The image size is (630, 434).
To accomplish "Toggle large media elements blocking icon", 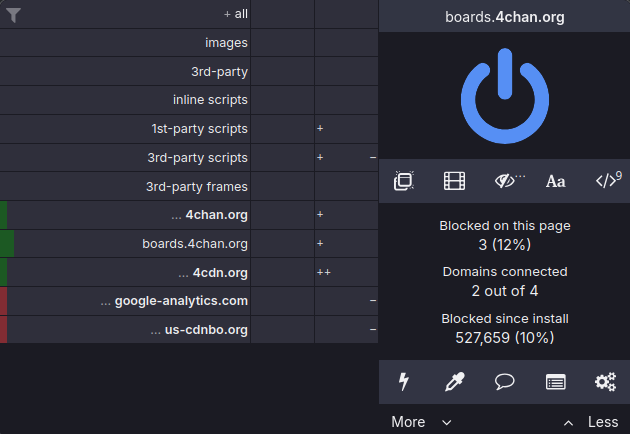I will coord(454,181).
